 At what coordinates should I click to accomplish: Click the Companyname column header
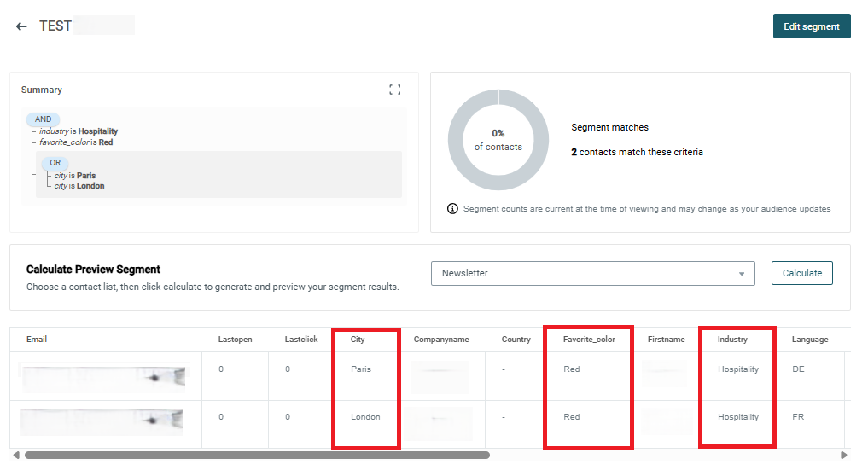pyautogui.click(x=441, y=340)
